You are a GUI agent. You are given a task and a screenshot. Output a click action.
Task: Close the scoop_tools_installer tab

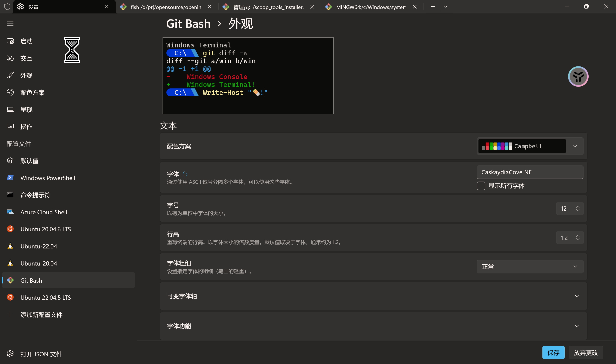tap(312, 7)
